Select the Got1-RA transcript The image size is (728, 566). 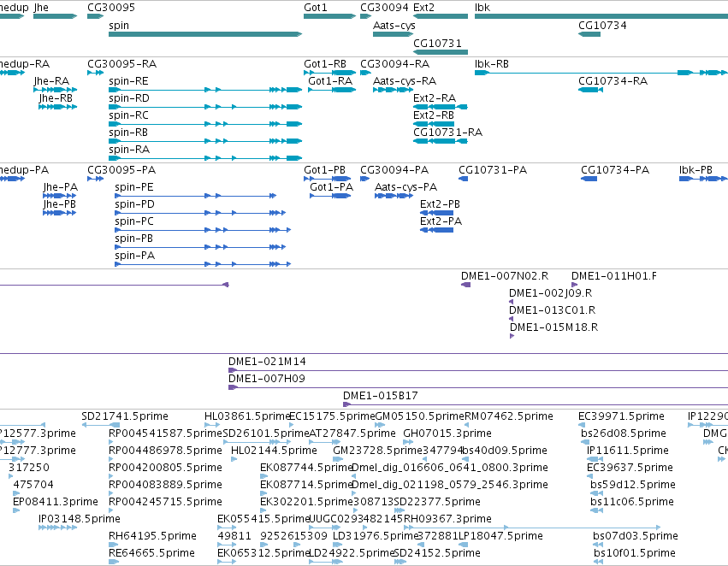[x=332, y=90]
